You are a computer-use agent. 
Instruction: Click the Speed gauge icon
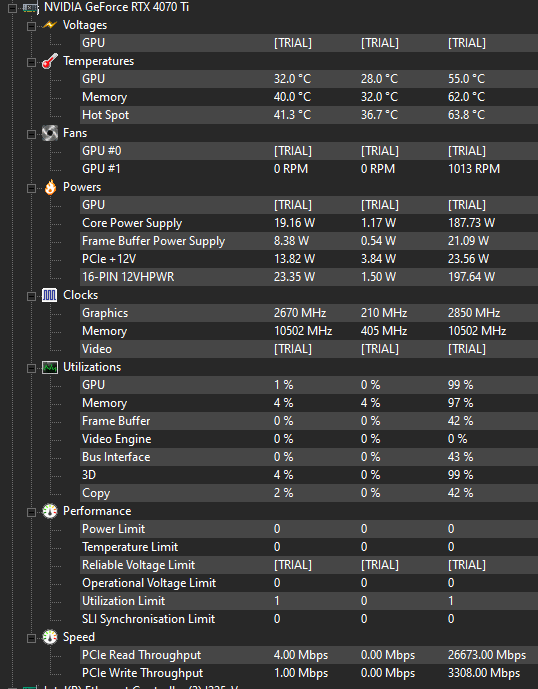pos(50,637)
